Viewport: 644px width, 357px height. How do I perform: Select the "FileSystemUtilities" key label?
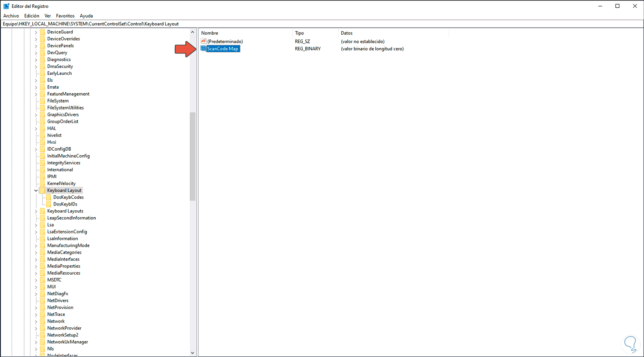[65, 108]
